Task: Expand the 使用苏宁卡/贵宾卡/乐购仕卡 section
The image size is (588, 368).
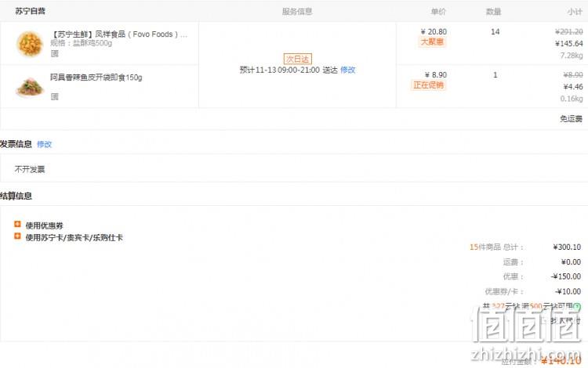Action: click(17, 236)
